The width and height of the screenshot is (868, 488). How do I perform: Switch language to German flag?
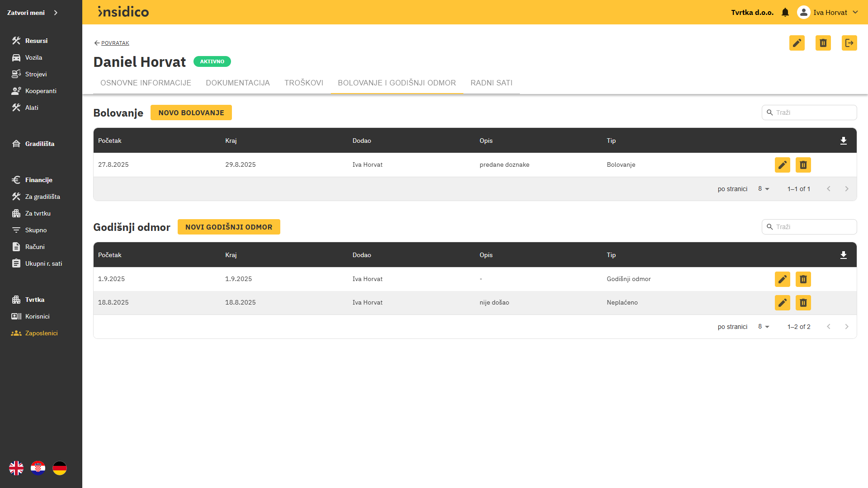click(x=60, y=468)
